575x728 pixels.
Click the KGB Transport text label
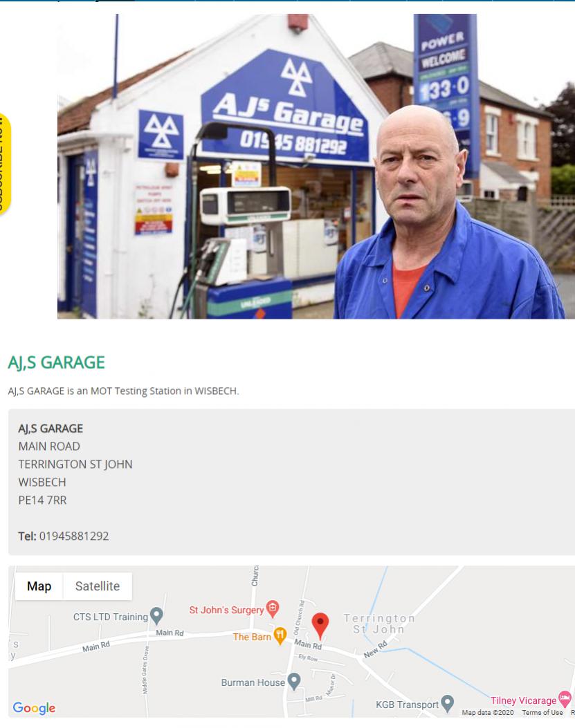click(407, 704)
